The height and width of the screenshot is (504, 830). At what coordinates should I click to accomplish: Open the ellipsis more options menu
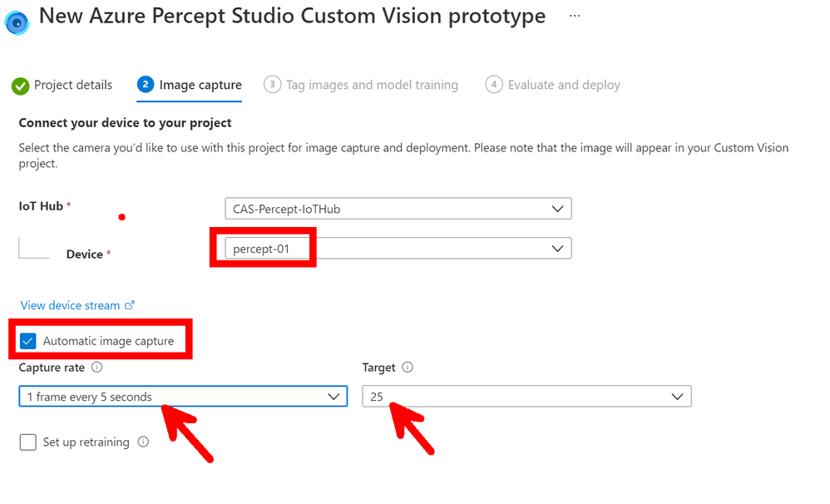coord(575,16)
